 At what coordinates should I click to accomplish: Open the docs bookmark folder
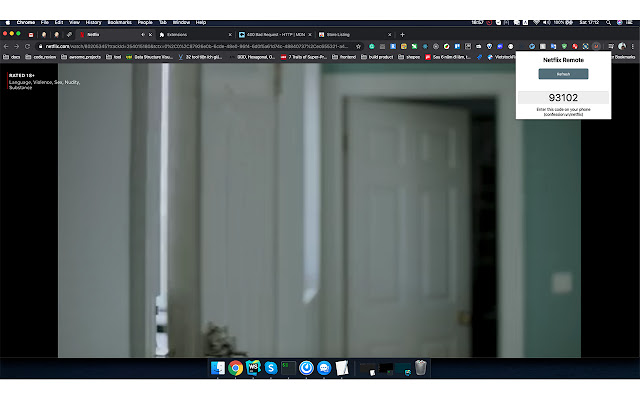click(x=12, y=57)
